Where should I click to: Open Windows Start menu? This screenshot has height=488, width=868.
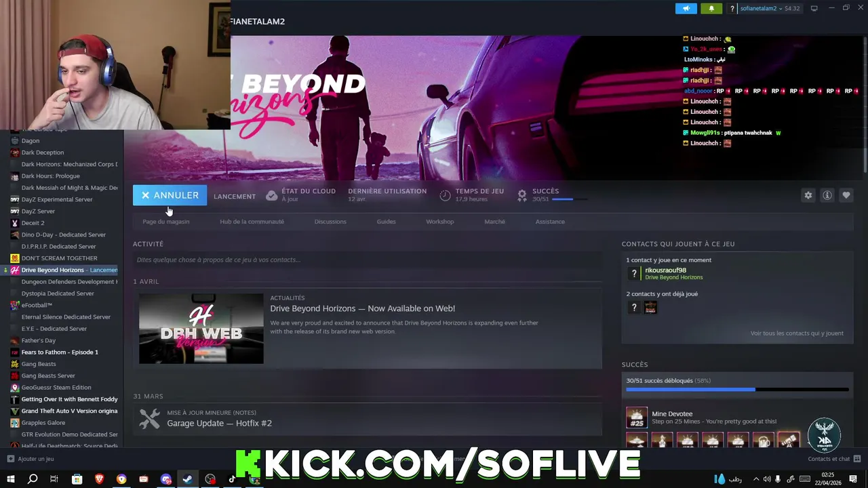point(10,479)
